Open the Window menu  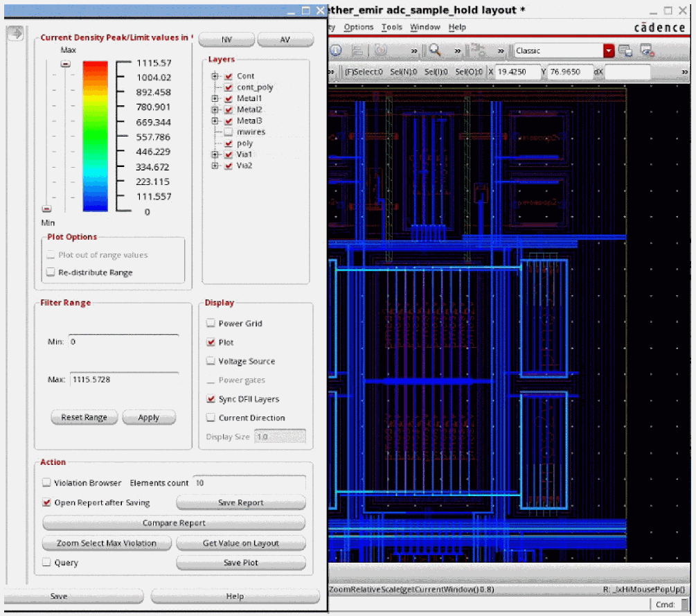425,27
